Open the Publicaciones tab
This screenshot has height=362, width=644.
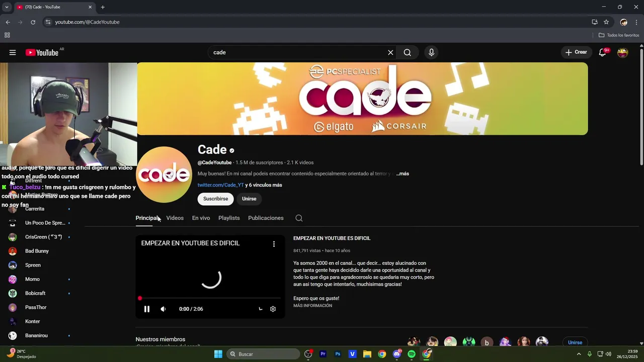click(266, 218)
